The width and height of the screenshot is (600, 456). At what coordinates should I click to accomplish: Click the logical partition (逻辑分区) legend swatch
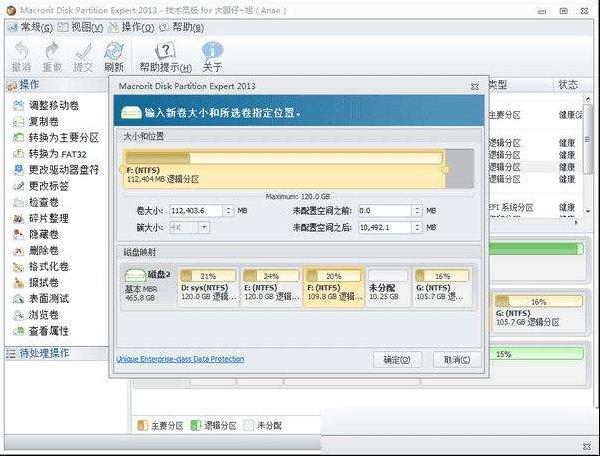pyautogui.click(x=196, y=425)
